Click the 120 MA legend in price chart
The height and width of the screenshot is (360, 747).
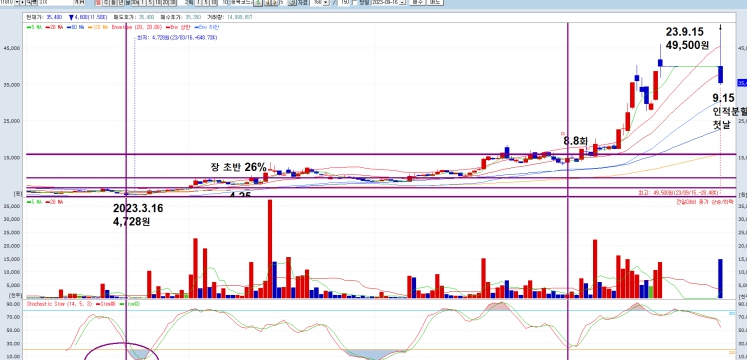tap(98, 27)
